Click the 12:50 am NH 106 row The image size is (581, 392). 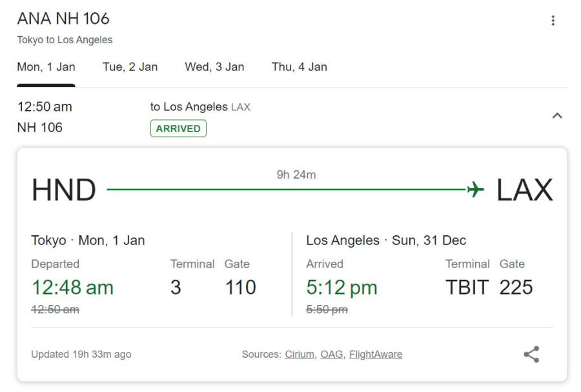(292, 117)
